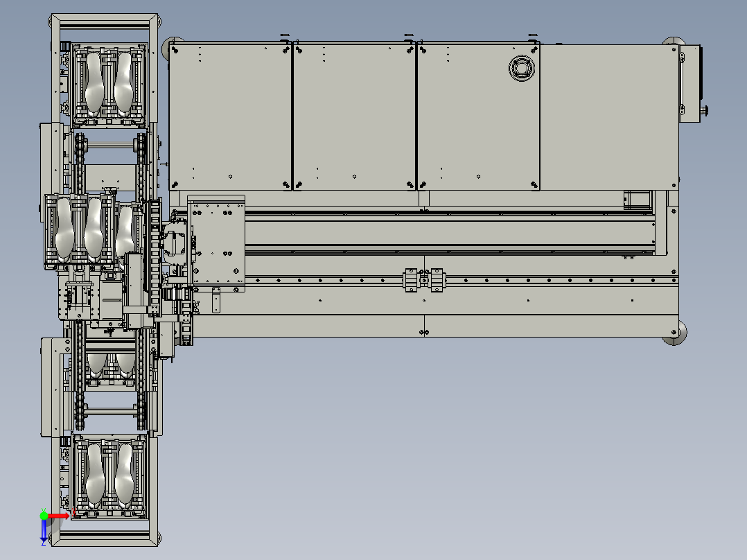Pick the right shoe last in the bottom station

coord(124,475)
